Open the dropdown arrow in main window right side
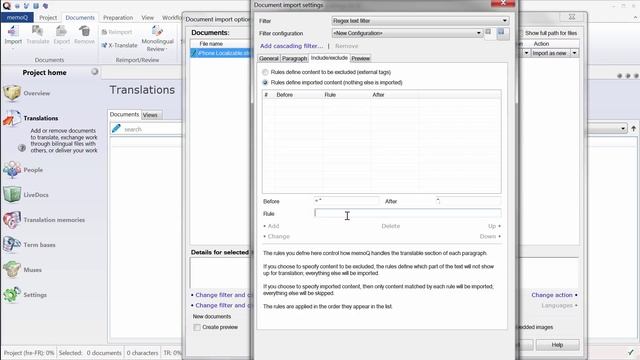This screenshot has height=360, width=640. click(x=623, y=129)
